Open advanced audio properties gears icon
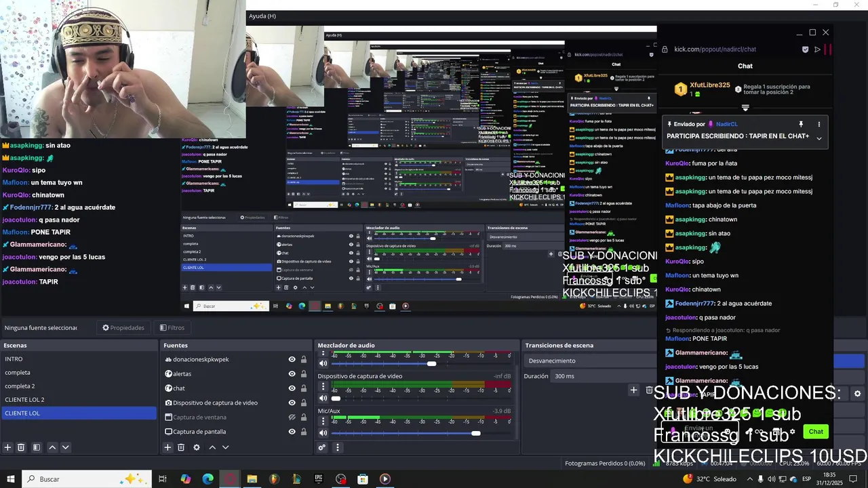The image size is (868, 488). point(322,447)
